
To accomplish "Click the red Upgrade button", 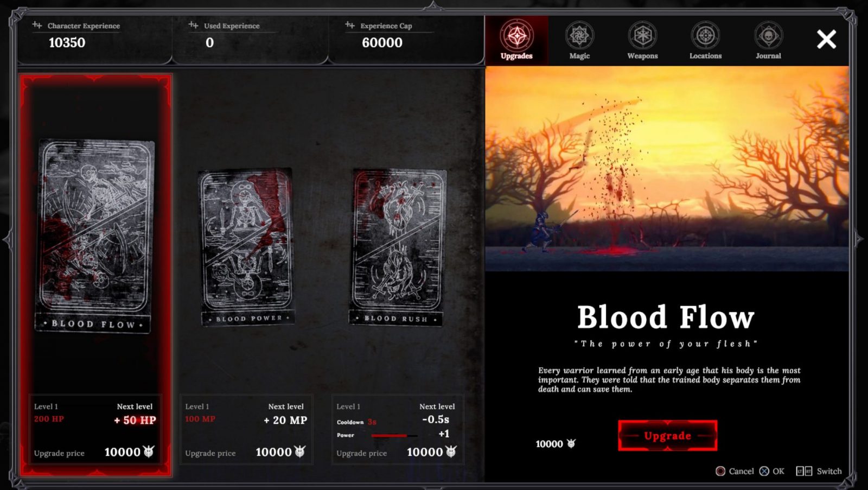I will point(667,435).
